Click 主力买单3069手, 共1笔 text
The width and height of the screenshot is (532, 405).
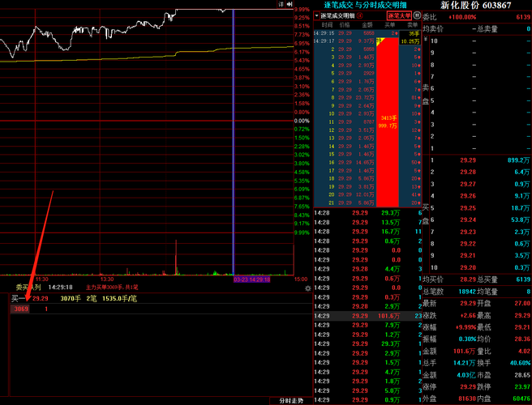pos(112,288)
